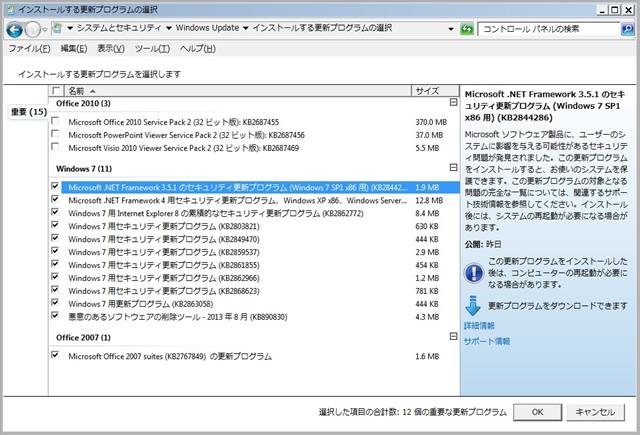
Task: Open the ファイル(F) menu
Action: pyautogui.click(x=29, y=49)
